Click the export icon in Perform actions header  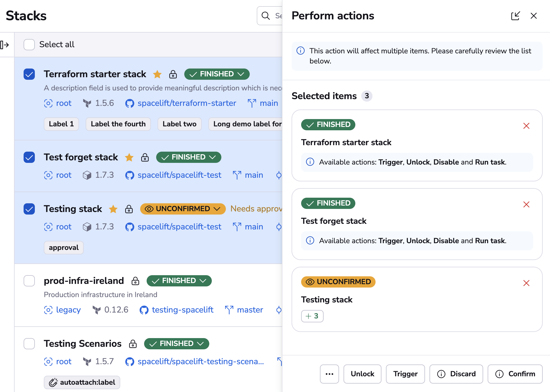coord(516,16)
